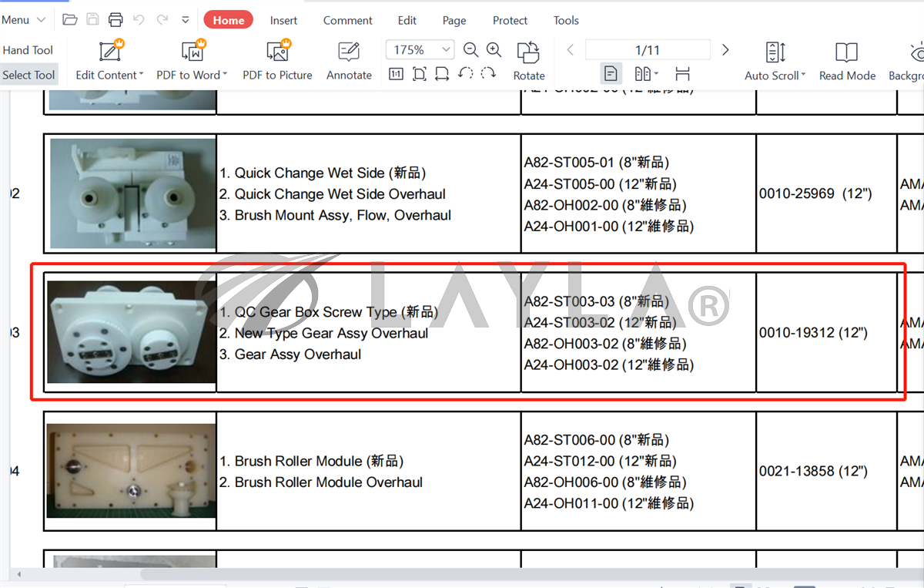Click the Open file folder icon

pyautogui.click(x=70, y=20)
